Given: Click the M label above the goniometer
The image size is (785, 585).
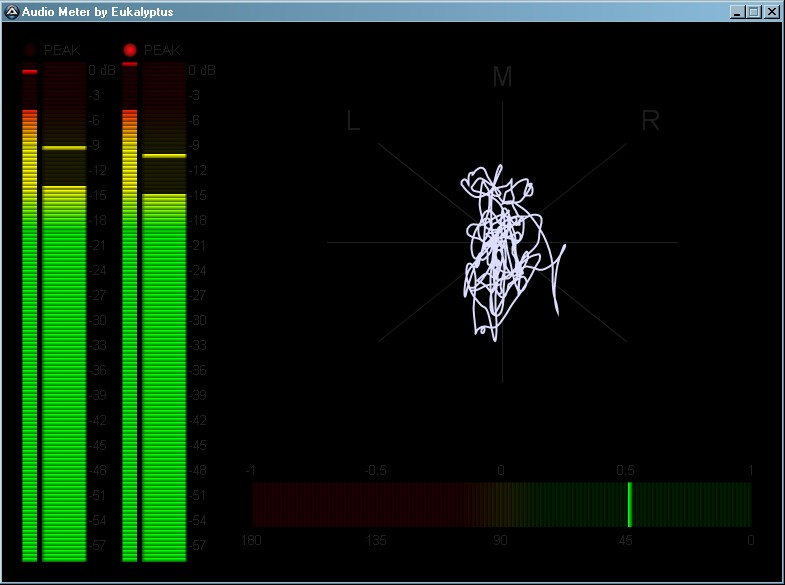Looking at the screenshot, I should pyautogui.click(x=502, y=77).
